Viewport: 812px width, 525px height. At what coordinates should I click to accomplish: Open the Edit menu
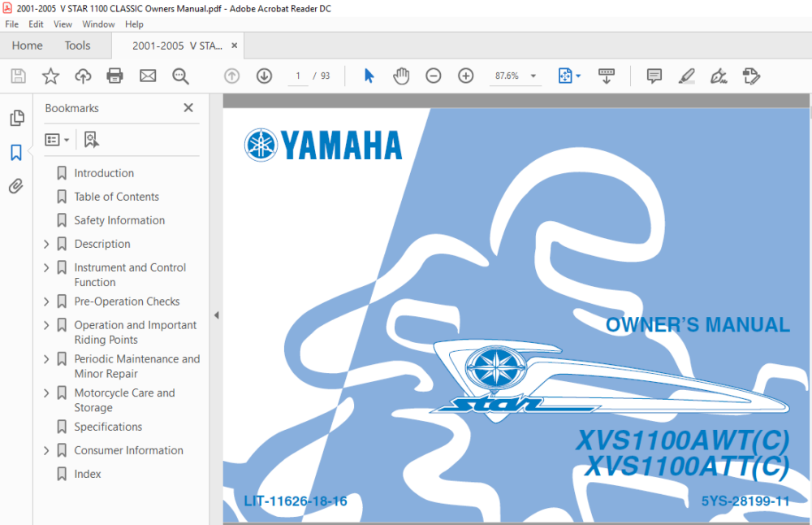(x=36, y=24)
